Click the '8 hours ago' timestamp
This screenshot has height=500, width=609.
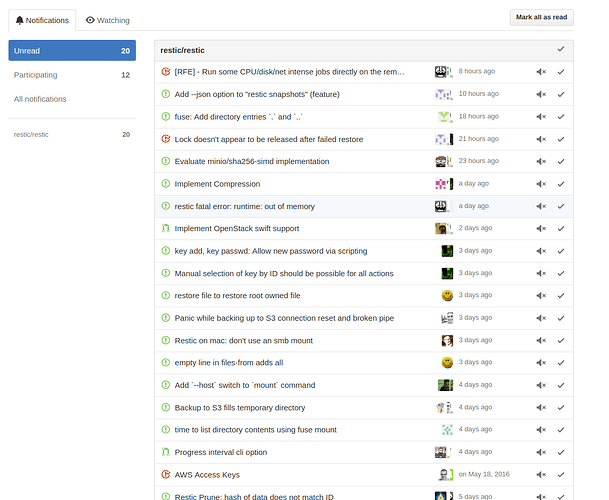coord(477,71)
